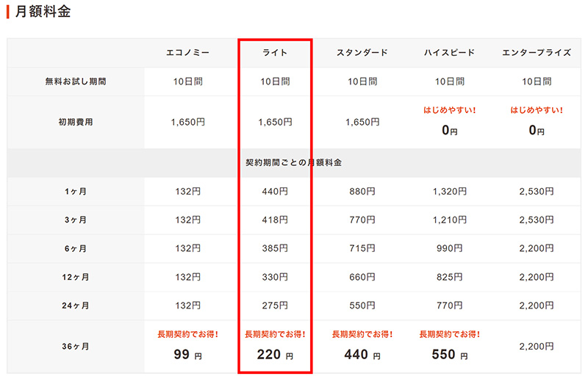
Task: Click the 無料お試し期間 row label
Action: [x=76, y=82]
